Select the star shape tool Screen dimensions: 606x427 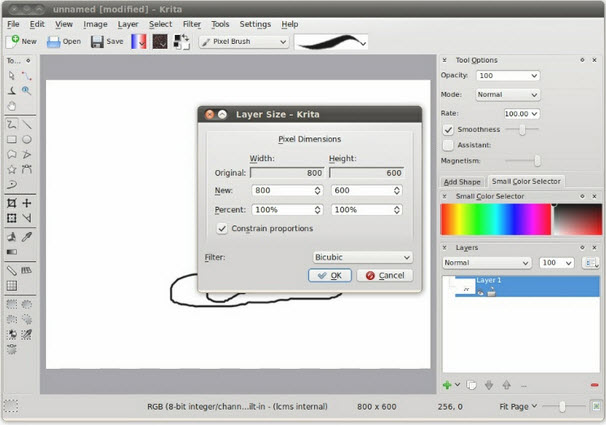12,169
